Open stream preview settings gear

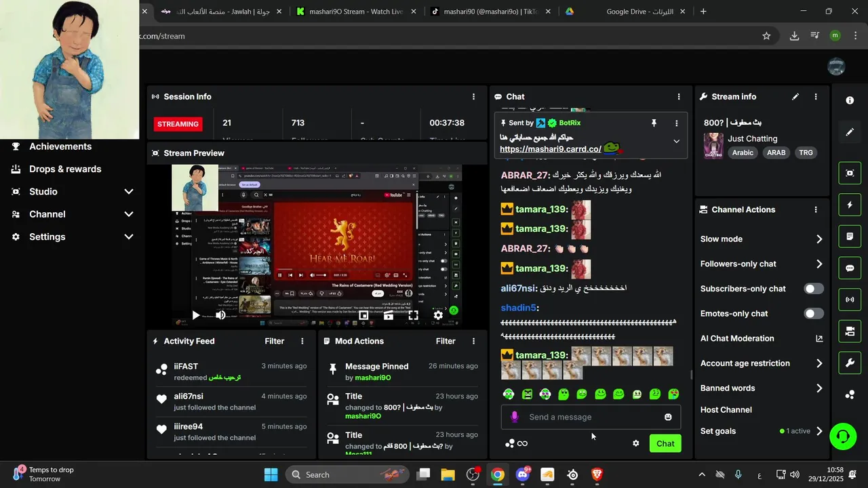pyautogui.click(x=438, y=315)
